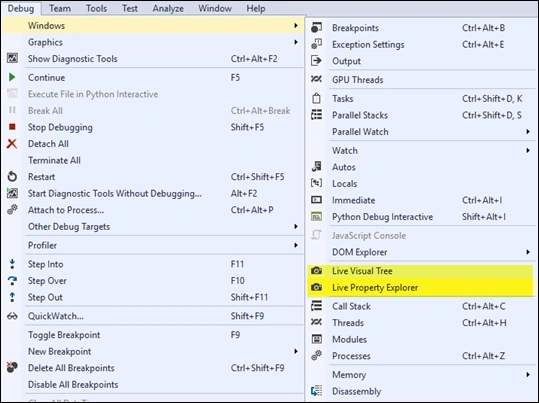Click the QuickWatch glasses icon
Viewport: 539px width, 403px height.
click(12, 316)
